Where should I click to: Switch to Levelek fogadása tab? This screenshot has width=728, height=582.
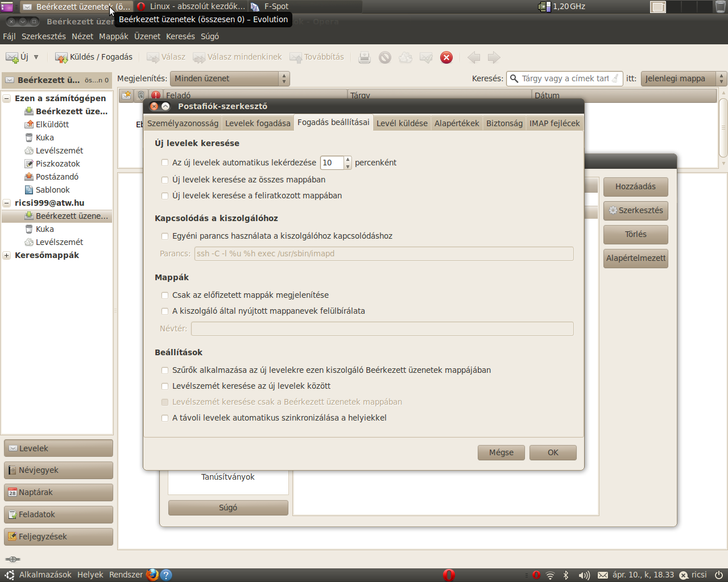[258, 123]
